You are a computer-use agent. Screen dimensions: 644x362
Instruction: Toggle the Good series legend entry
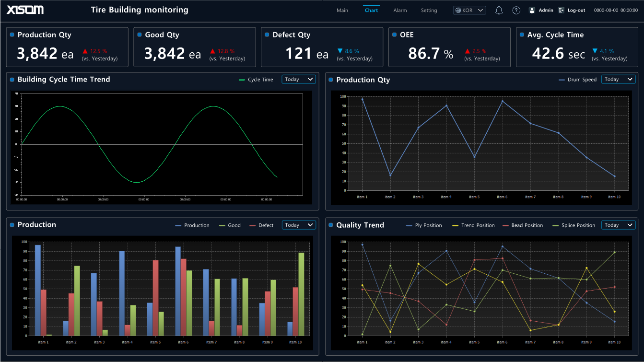(x=230, y=225)
